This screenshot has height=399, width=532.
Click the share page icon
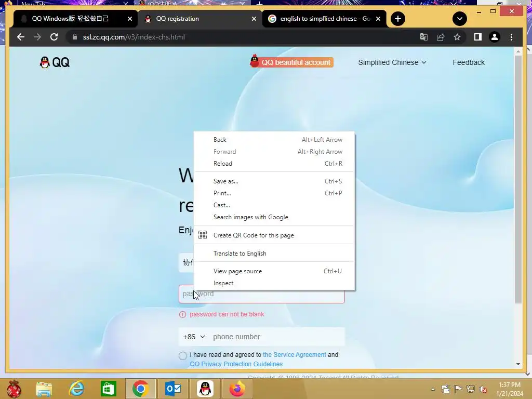(441, 37)
